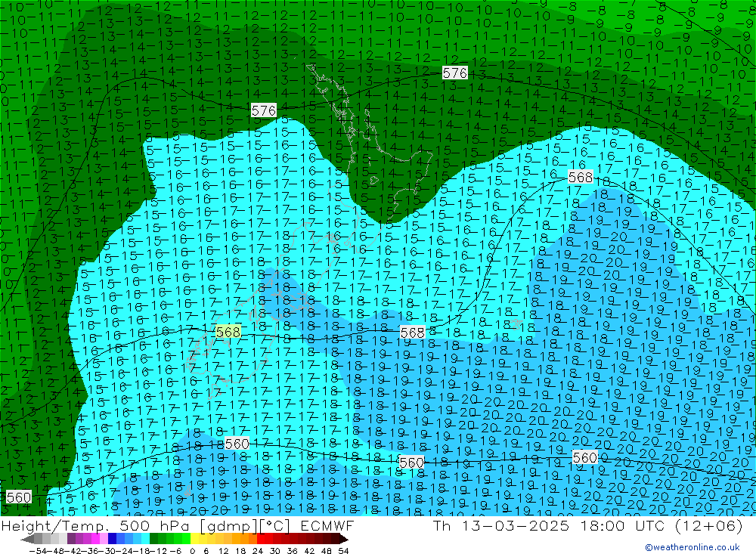Click the '0' value on the color scale

point(192,551)
